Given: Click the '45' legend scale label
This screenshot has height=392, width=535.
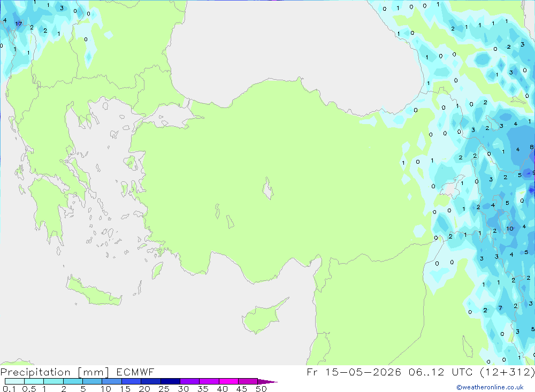Looking at the screenshot, I should 242,389.
